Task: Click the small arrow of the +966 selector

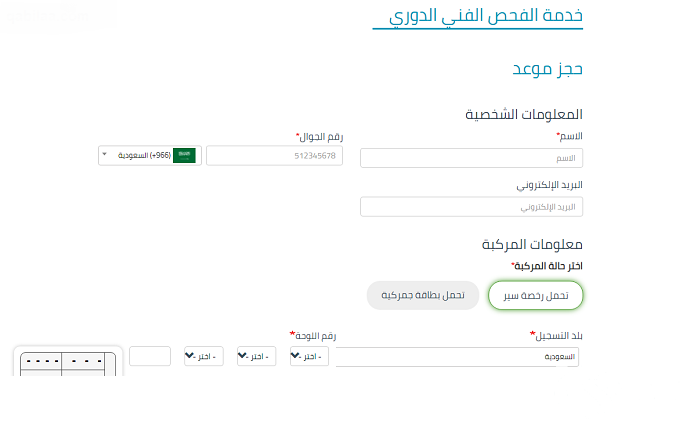Action: [x=104, y=154]
